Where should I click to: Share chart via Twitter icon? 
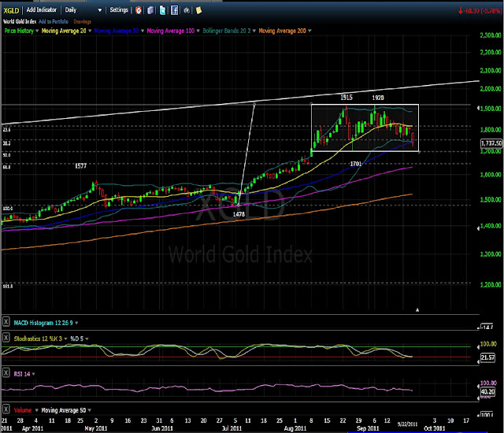tap(163, 10)
